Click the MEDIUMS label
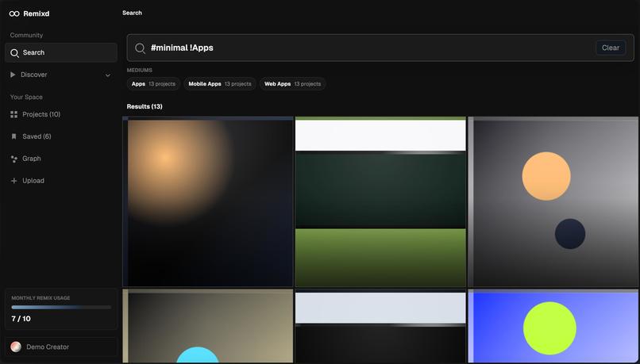Image resolution: width=640 pixels, height=364 pixels. [139, 70]
